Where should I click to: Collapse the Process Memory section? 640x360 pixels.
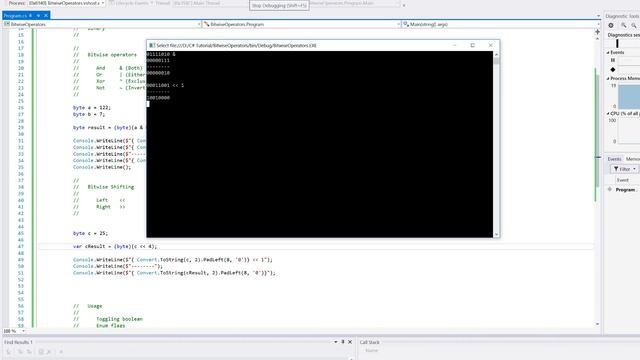tap(608, 78)
